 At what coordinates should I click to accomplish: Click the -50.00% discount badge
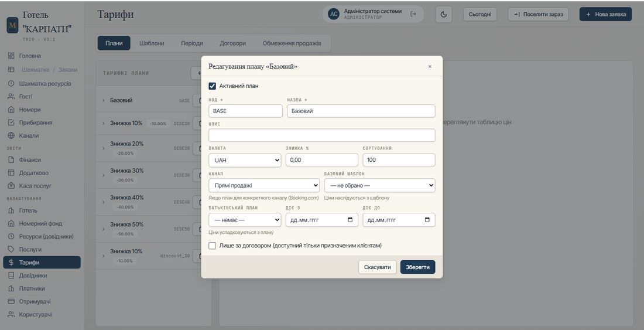125,234
